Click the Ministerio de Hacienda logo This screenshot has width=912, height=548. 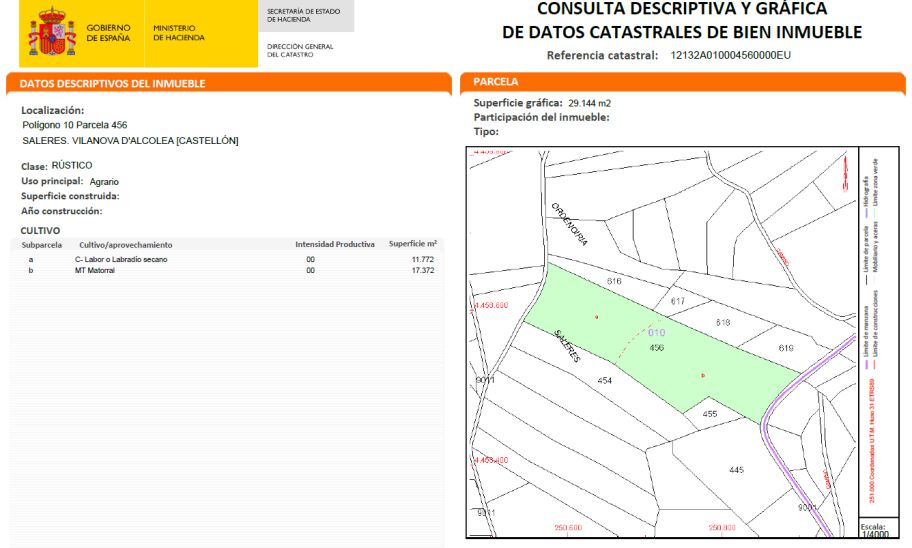(179, 33)
